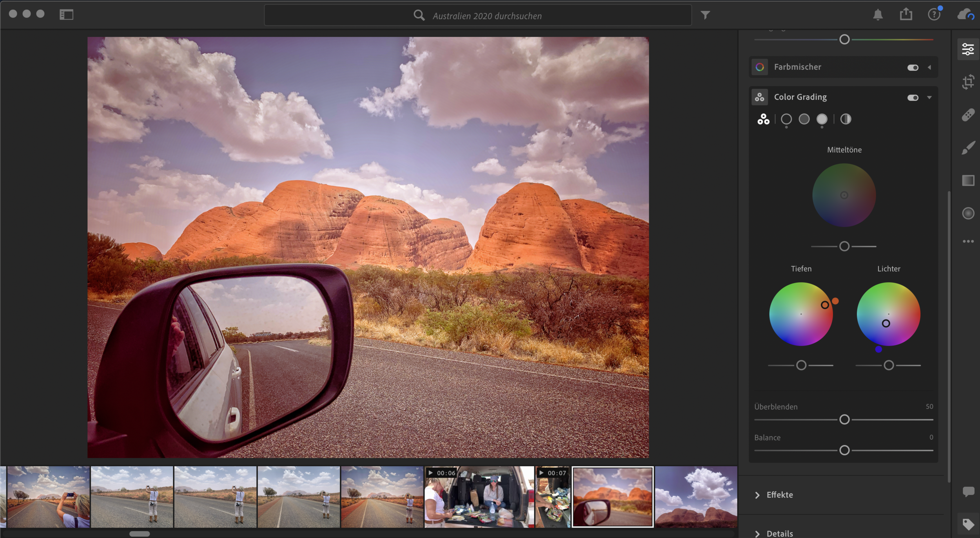
Task: Open the comments bubble panel
Action: click(x=968, y=491)
